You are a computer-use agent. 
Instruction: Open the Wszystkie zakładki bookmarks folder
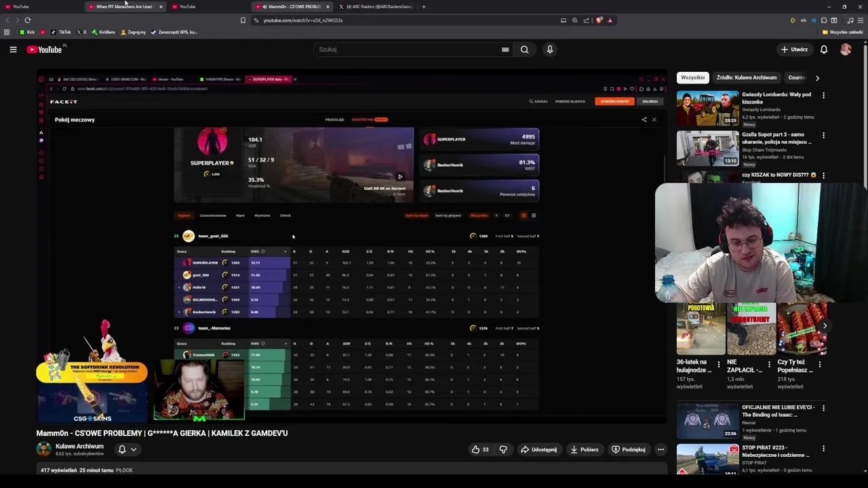coord(842,32)
